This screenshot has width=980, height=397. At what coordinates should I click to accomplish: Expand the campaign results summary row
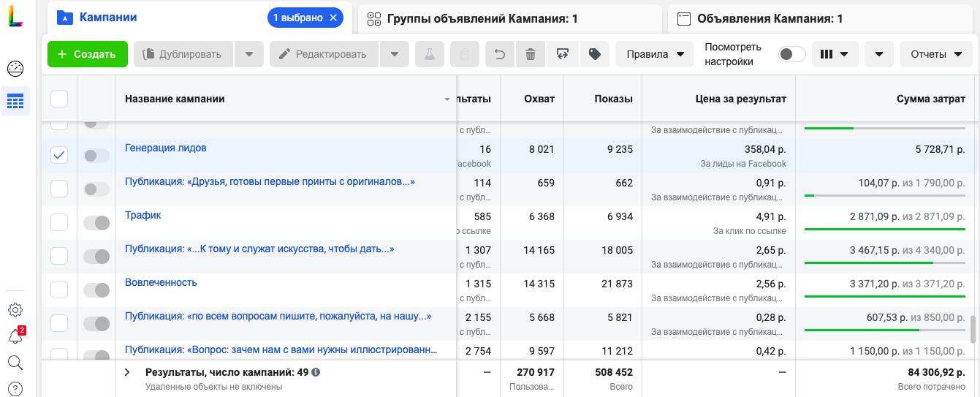(127, 372)
